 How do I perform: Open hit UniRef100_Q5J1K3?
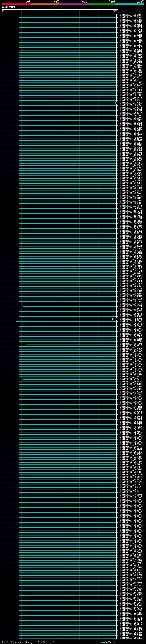(131, 25)
